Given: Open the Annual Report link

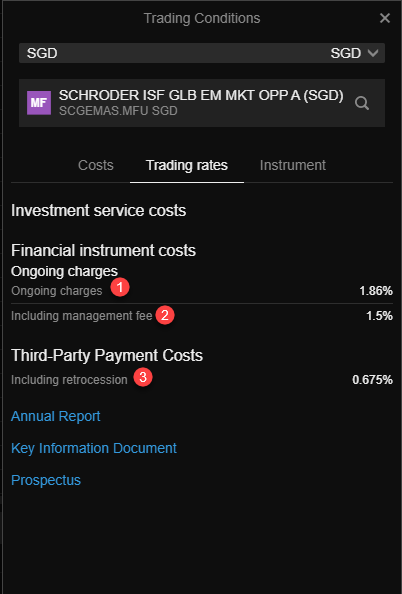Looking at the screenshot, I should (x=56, y=416).
